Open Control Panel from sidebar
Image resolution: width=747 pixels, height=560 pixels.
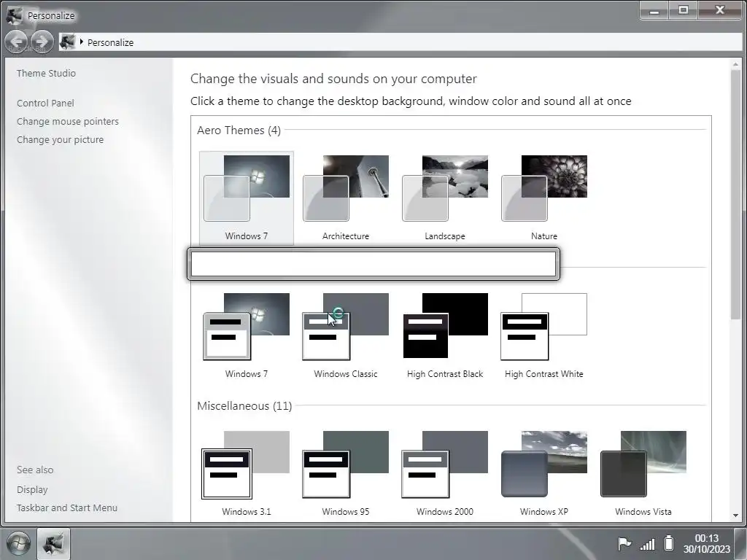point(45,103)
